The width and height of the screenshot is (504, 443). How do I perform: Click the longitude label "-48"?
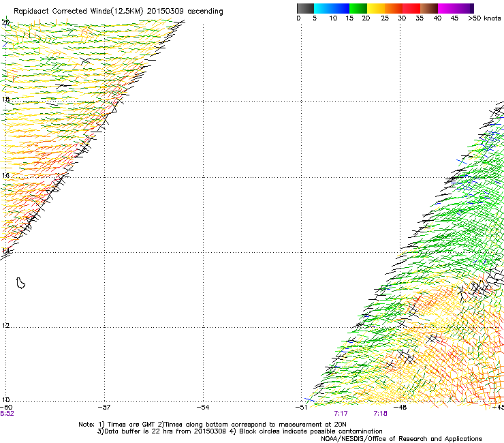(x=400, y=408)
